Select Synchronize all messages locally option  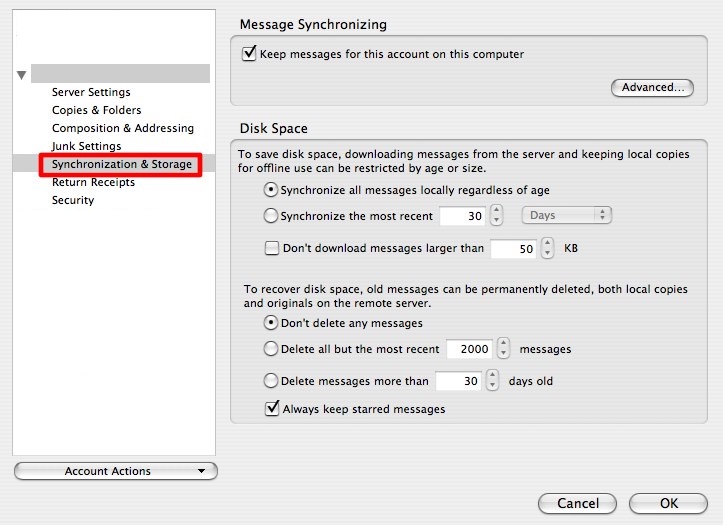(x=270, y=190)
